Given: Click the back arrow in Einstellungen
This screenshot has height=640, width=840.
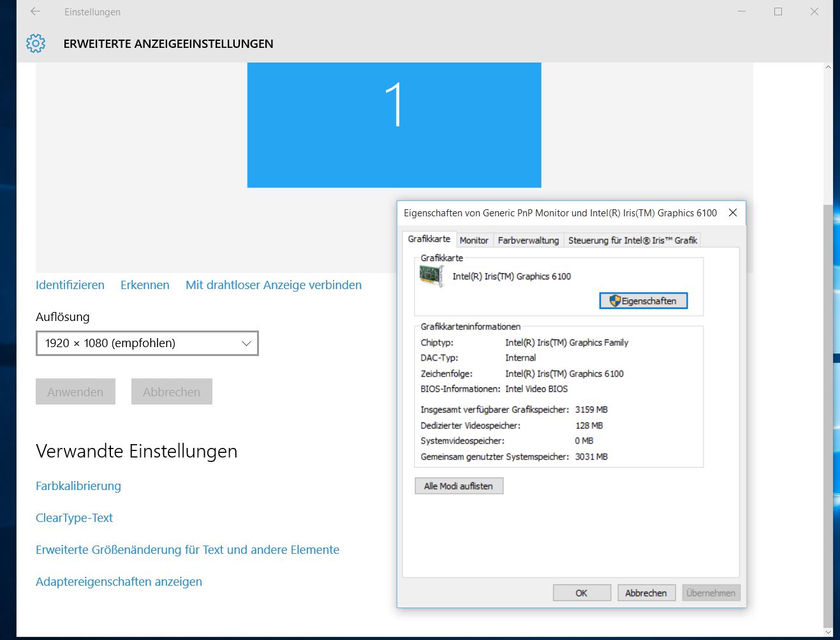Looking at the screenshot, I should tap(35, 11).
